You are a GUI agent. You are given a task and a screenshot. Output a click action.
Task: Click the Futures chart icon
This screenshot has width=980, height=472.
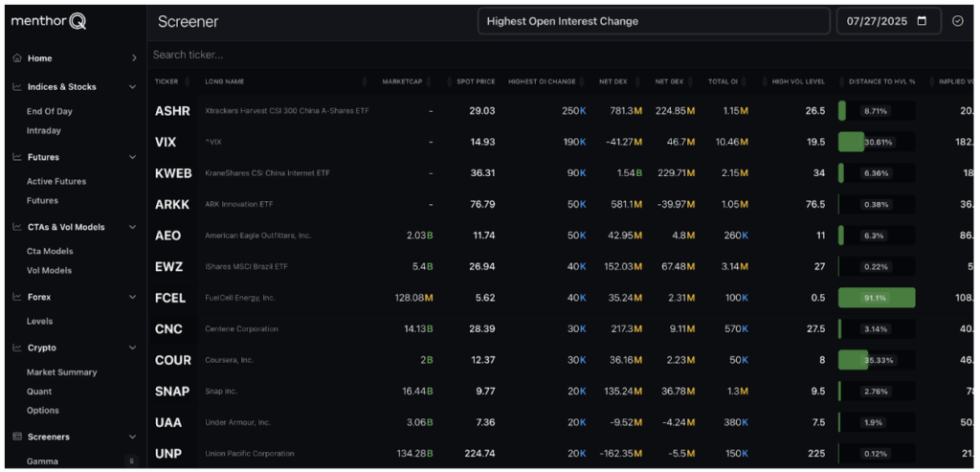(17, 157)
